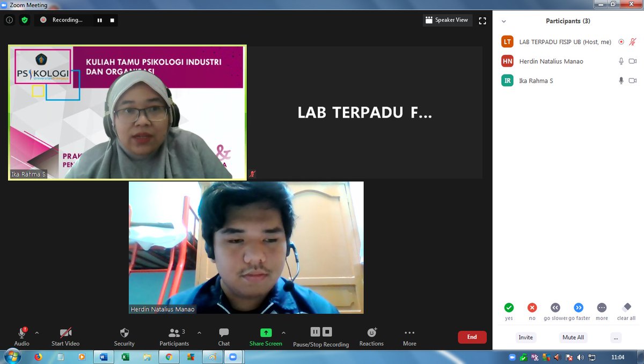Click the green Share Screen button
Viewport: 644px width, 364px height.
coord(266,337)
